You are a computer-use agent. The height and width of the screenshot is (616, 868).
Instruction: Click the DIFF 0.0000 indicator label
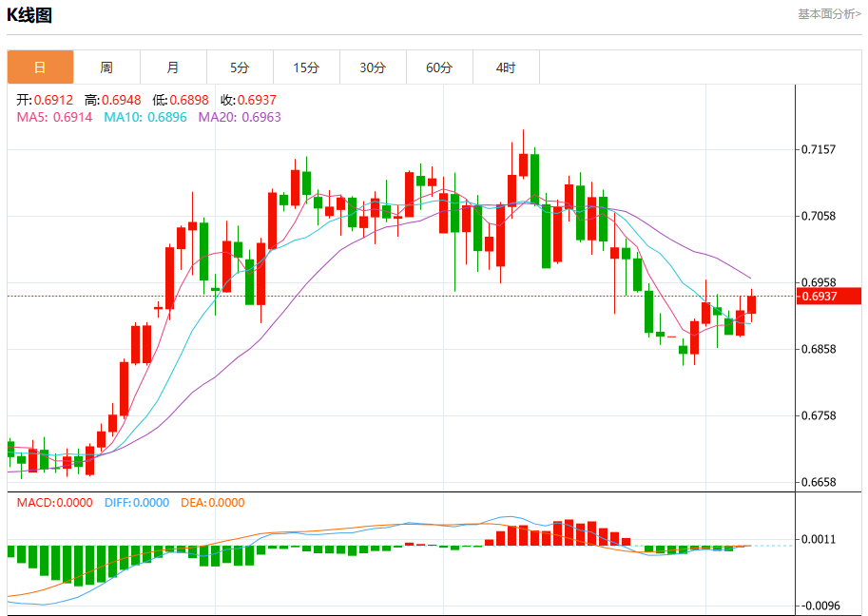click(137, 503)
